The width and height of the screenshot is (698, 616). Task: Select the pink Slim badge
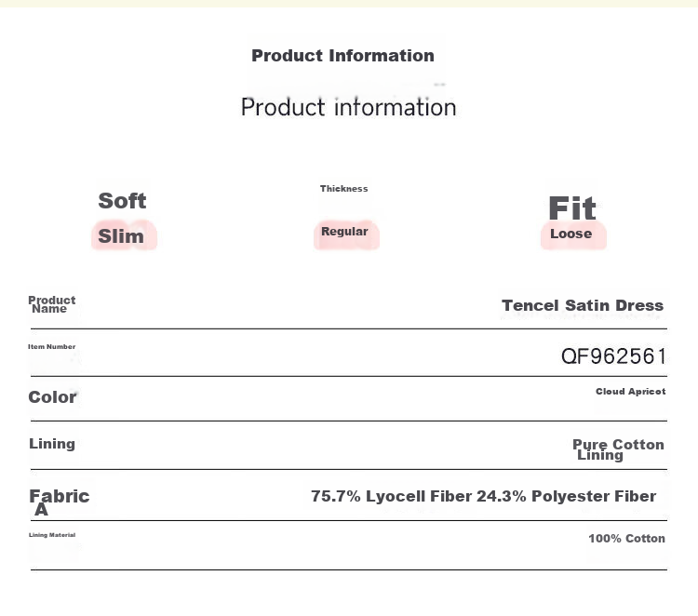[124, 235]
